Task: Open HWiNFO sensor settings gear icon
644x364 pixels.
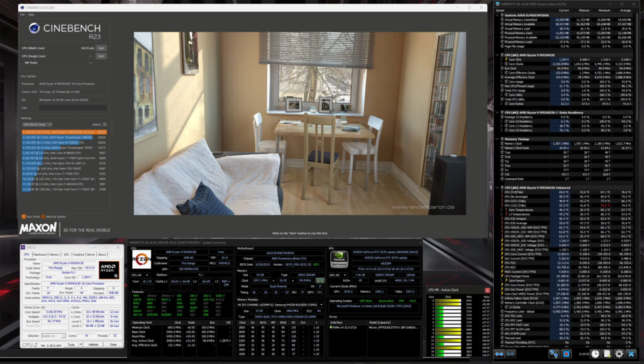Action: 619,355
